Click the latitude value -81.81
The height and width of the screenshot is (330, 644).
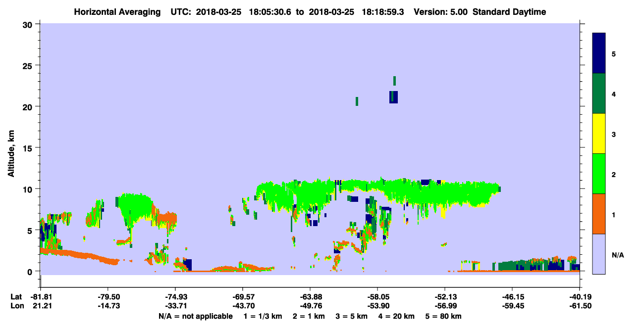[40, 297]
